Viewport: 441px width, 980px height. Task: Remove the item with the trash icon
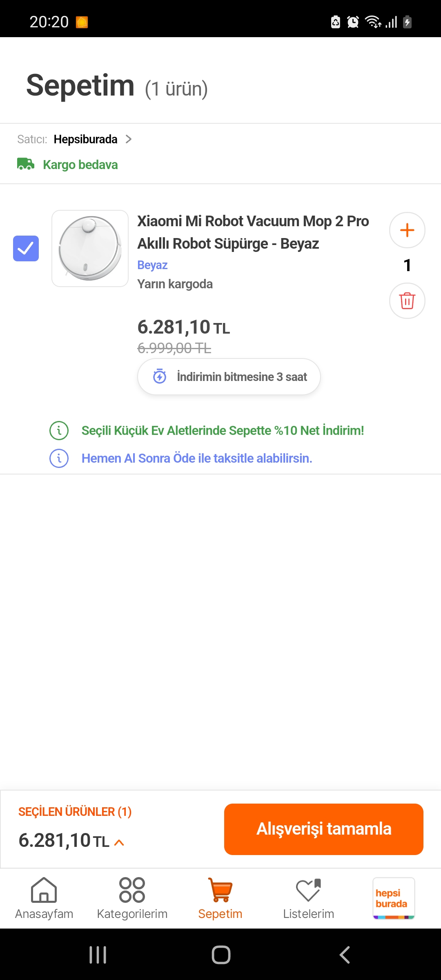pos(407,301)
